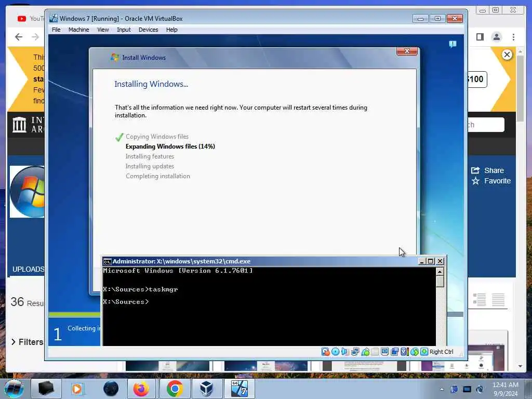This screenshot has width=532, height=399.
Task: Open the media player taskbar icon
Action: click(x=77, y=389)
